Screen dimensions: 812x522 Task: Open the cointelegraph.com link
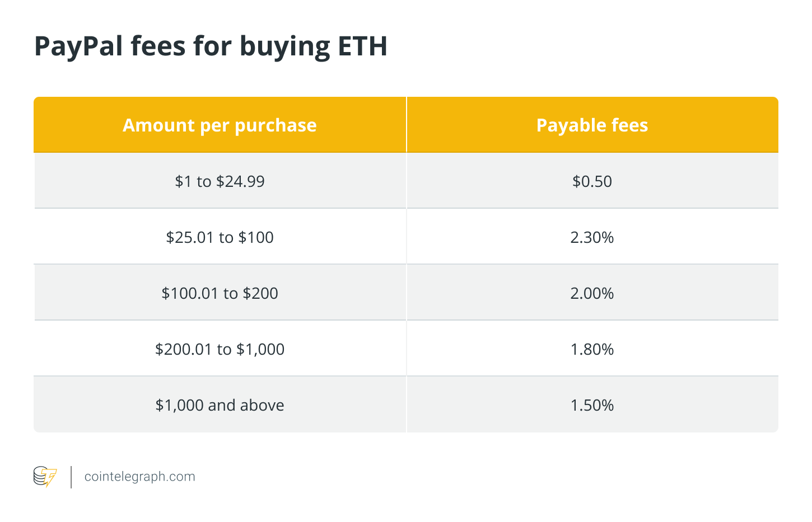139,477
